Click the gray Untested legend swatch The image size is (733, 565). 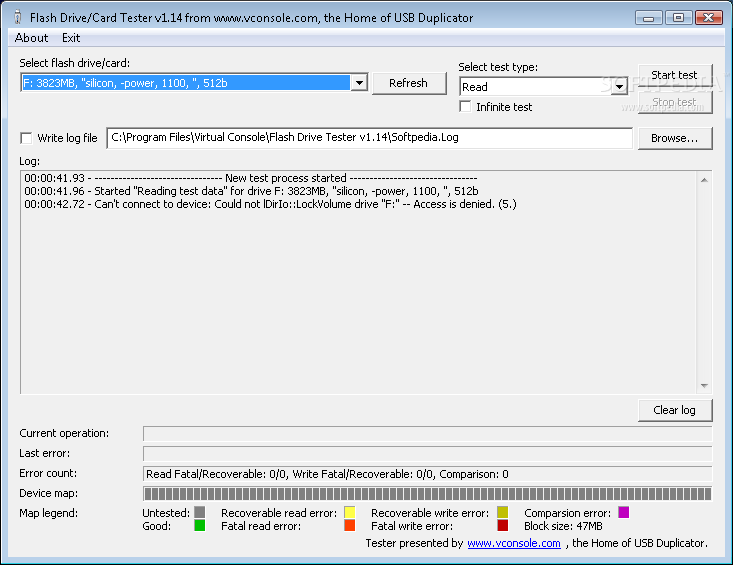(x=200, y=513)
